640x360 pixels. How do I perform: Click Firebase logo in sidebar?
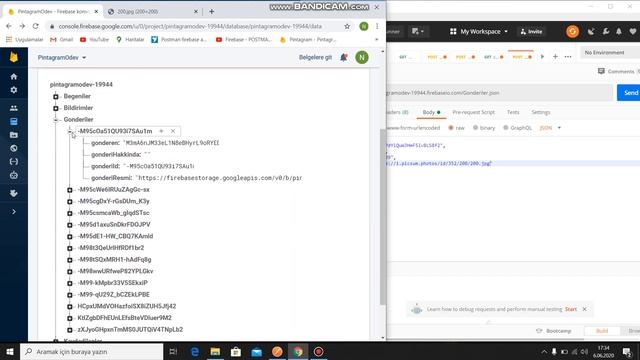[x=13, y=57]
